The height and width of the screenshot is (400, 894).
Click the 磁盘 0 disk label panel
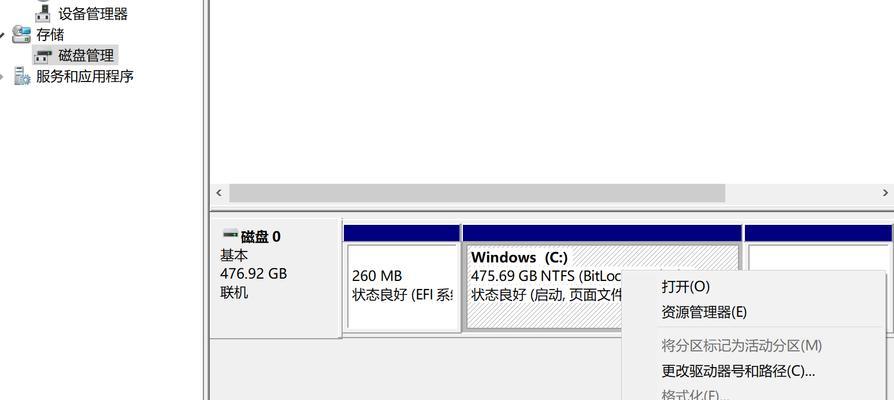coord(274,275)
